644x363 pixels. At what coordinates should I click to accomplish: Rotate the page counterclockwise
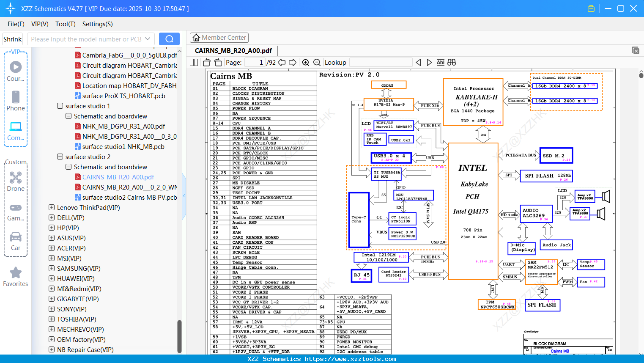pos(207,62)
